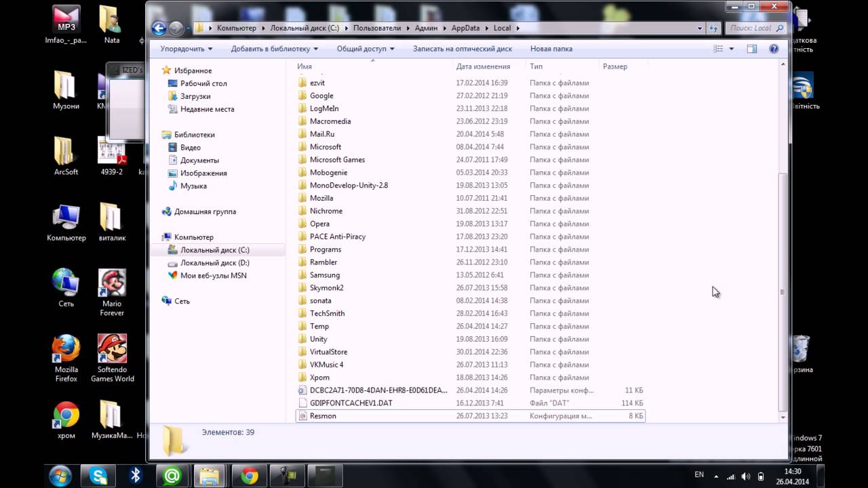The height and width of the screenshot is (488, 868).
Task: Click the Google folder icon
Action: [x=303, y=96]
